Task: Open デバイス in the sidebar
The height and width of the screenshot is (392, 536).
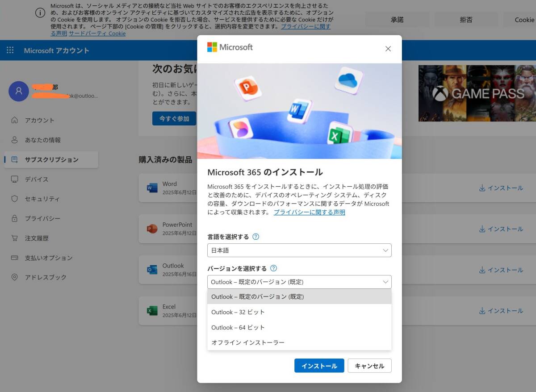Action: point(51,179)
